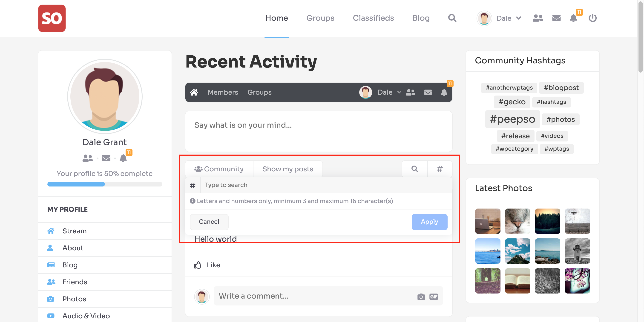
Task: Open the lighthouse photo thumbnail
Action: coord(577,251)
